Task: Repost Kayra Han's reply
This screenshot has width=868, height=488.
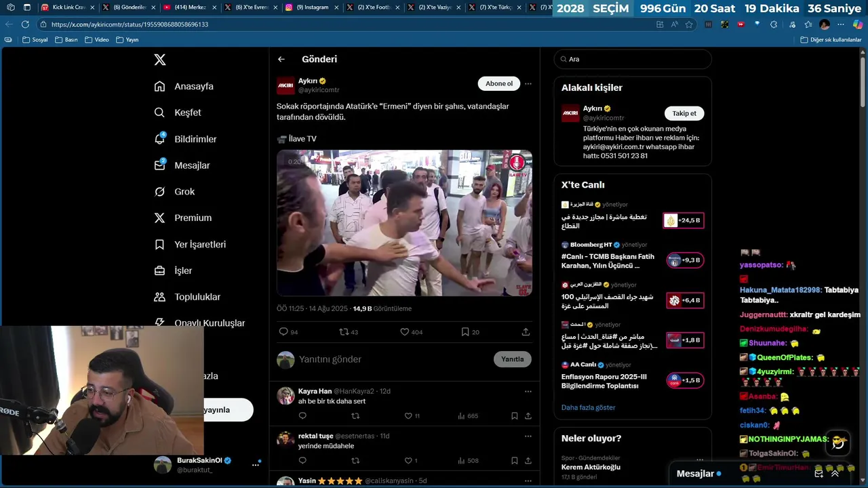Action: tap(355, 415)
